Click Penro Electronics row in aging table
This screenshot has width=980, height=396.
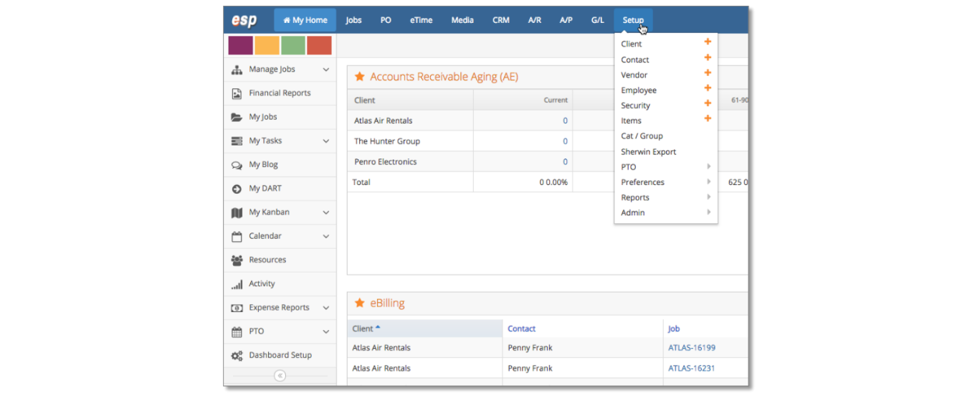[x=548, y=162]
